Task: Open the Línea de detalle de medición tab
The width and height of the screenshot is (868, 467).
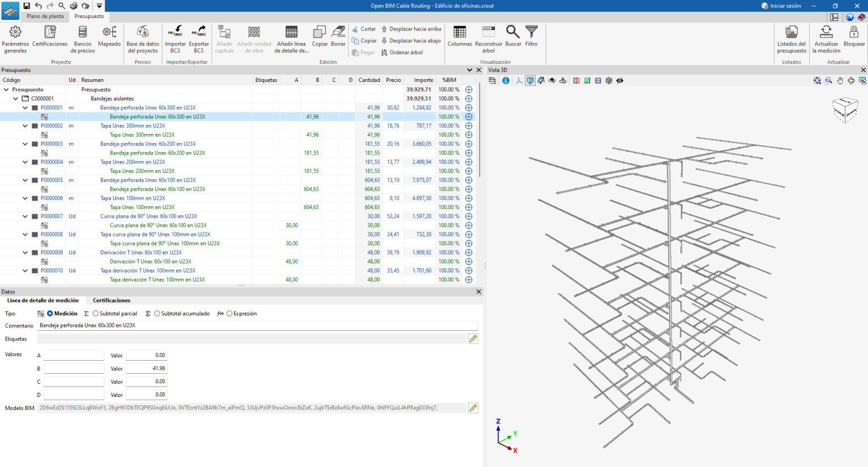Action: (x=43, y=300)
